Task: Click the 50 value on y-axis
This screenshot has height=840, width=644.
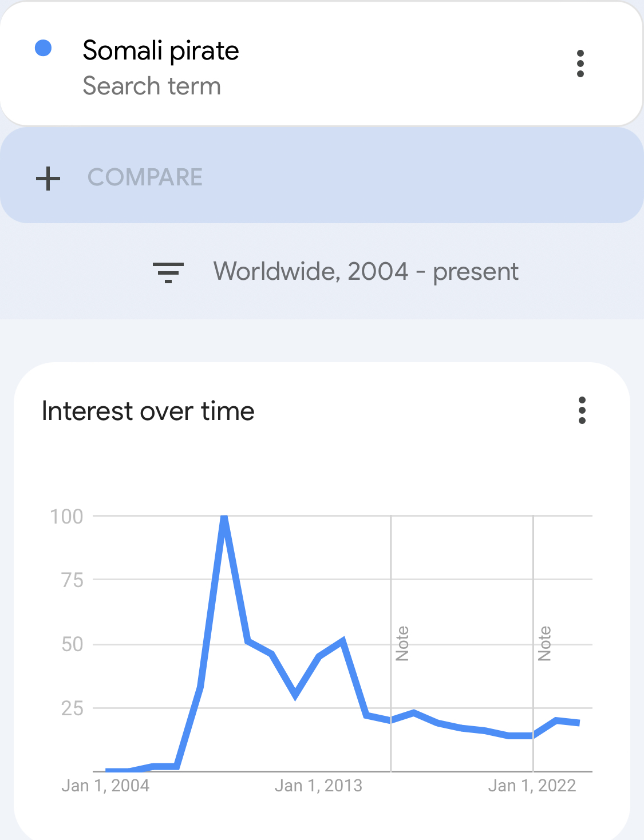Action: pos(73,644)
